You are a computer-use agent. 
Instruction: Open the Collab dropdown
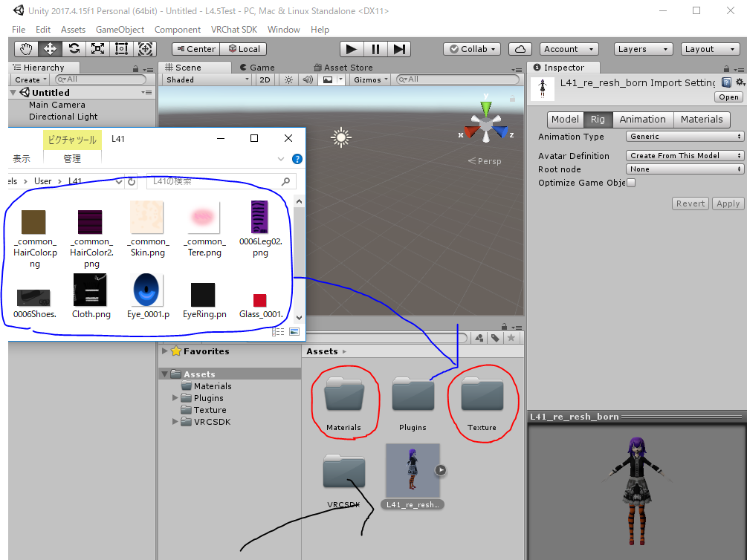[x=472, y=49]
